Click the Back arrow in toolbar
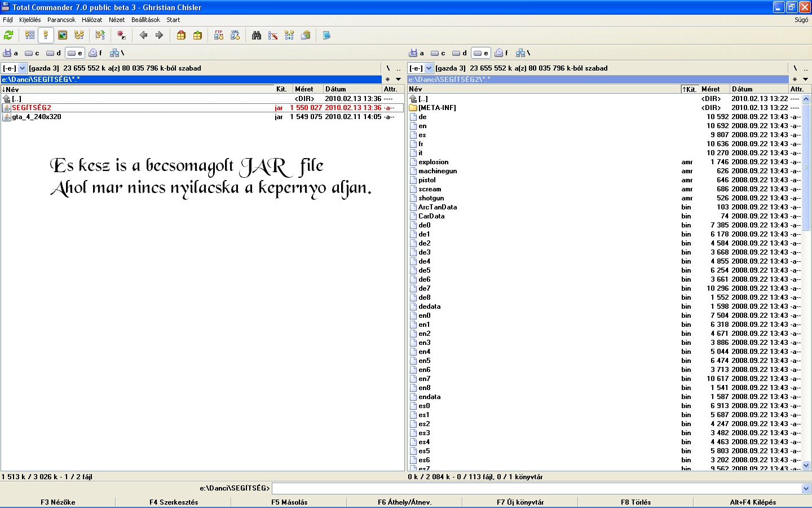This screenshot has height=508, width=812. click(143, 36)
